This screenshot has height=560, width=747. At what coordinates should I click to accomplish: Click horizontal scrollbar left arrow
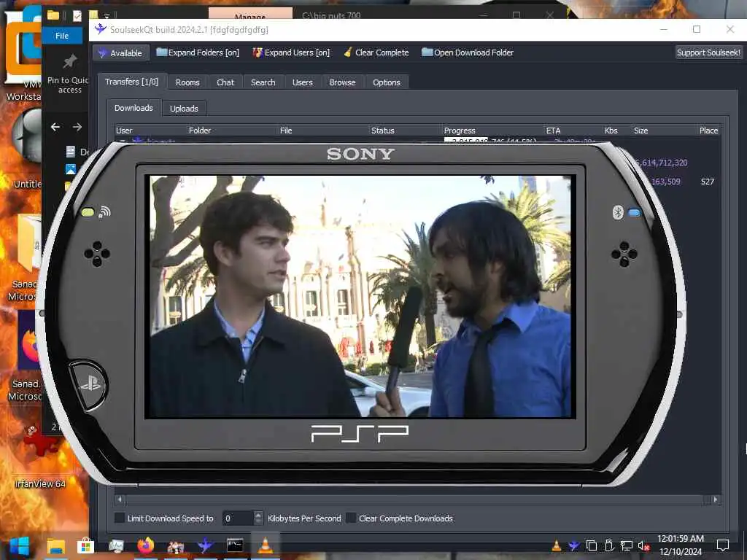click(120, 499)
